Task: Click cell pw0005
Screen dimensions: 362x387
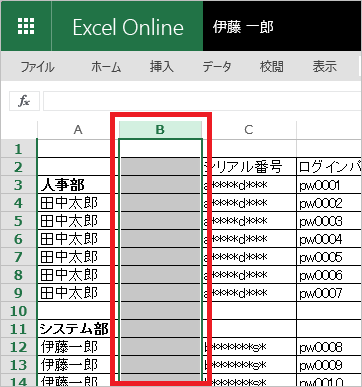Action: point(329,257)
